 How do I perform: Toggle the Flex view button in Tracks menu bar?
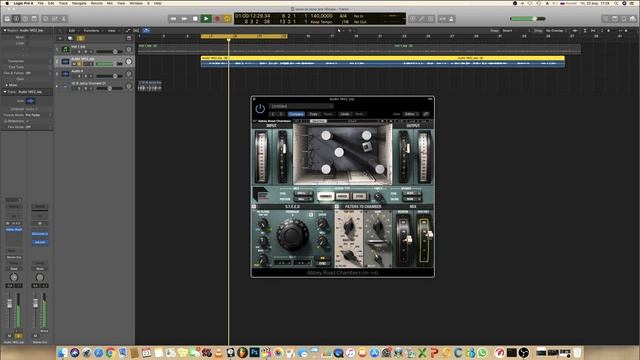(136, 31)
